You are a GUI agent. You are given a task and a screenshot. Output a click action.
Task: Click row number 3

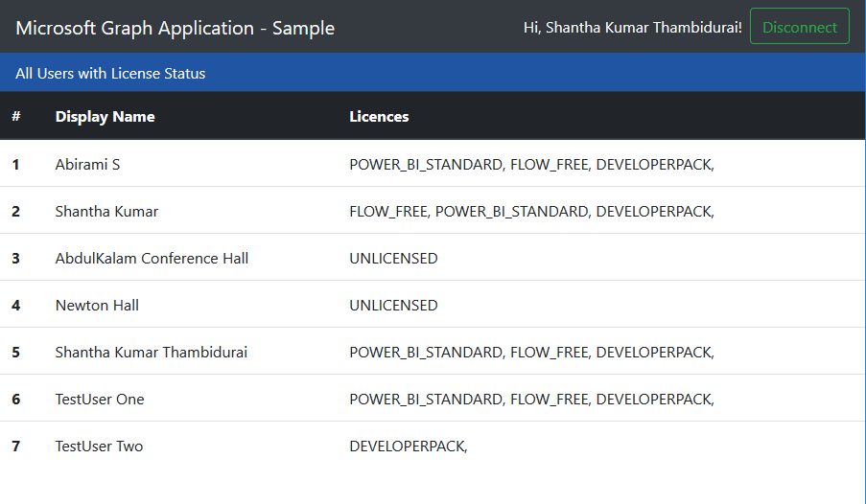click(15, 259)
